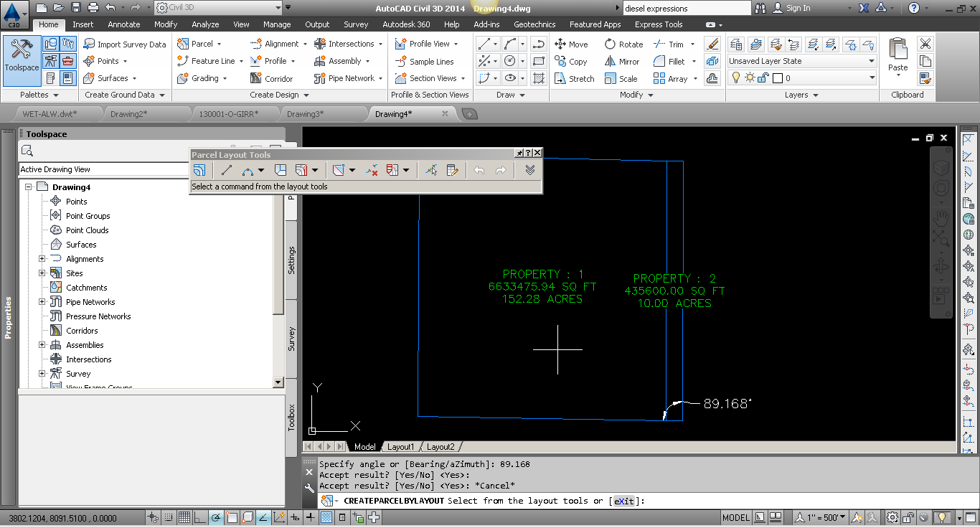Toggle Show/Hide Lineweight in status bar
This screenshot has height=528, width=980.
311,517
